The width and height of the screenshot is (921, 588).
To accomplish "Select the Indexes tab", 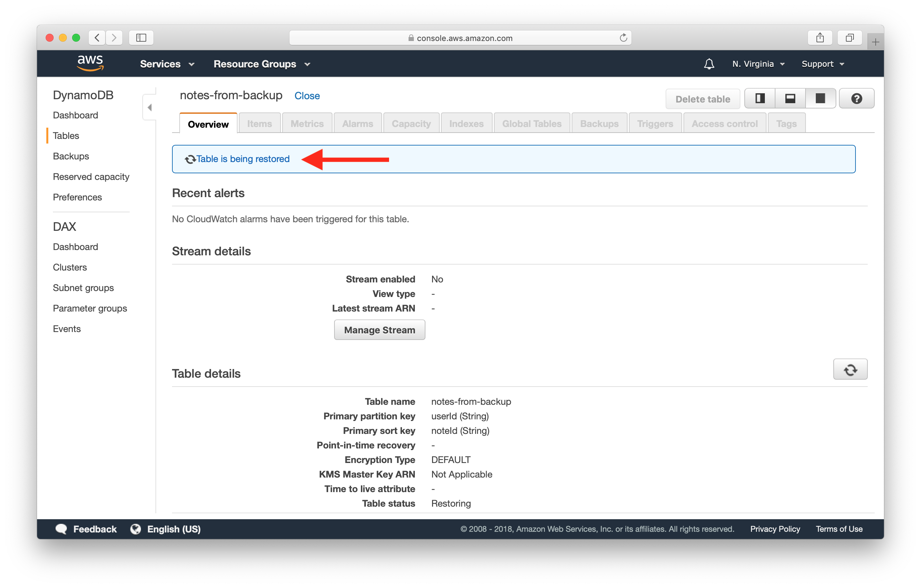I will point(466,123).
